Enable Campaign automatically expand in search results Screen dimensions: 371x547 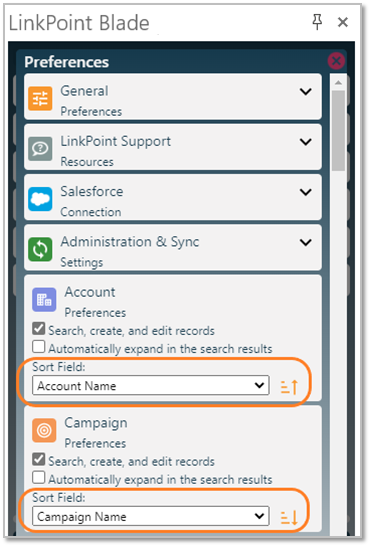coord(38,478)
